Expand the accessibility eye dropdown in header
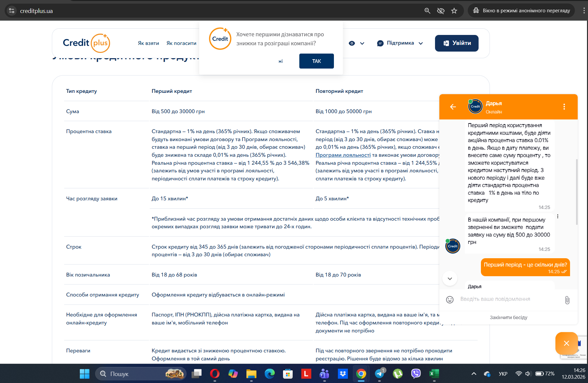The height and width of the screenshot is (383, 588). click(x=357, y=43)
